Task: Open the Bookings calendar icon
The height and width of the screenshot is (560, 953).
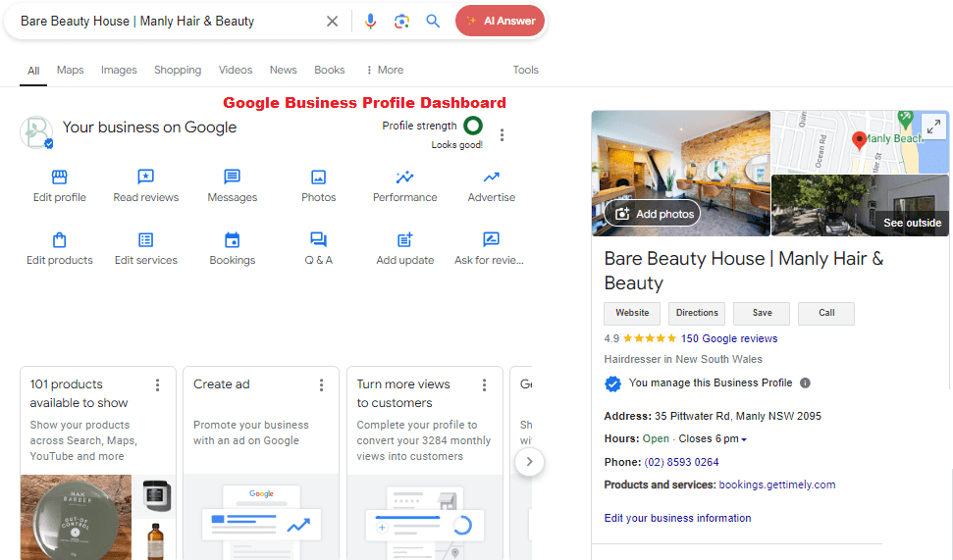Action: point(233,240)
